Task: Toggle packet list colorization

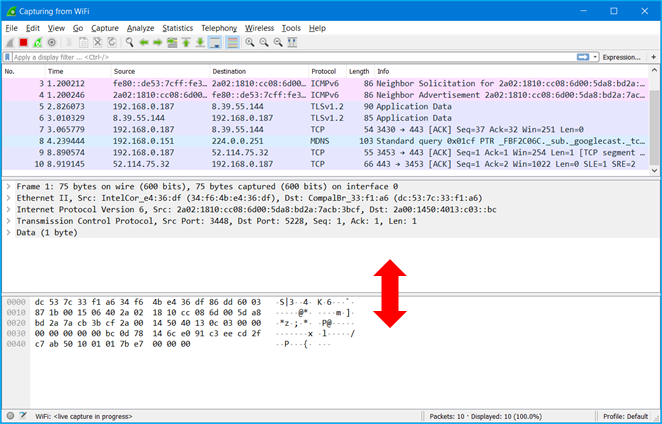Action: click(x=232, y=42)
